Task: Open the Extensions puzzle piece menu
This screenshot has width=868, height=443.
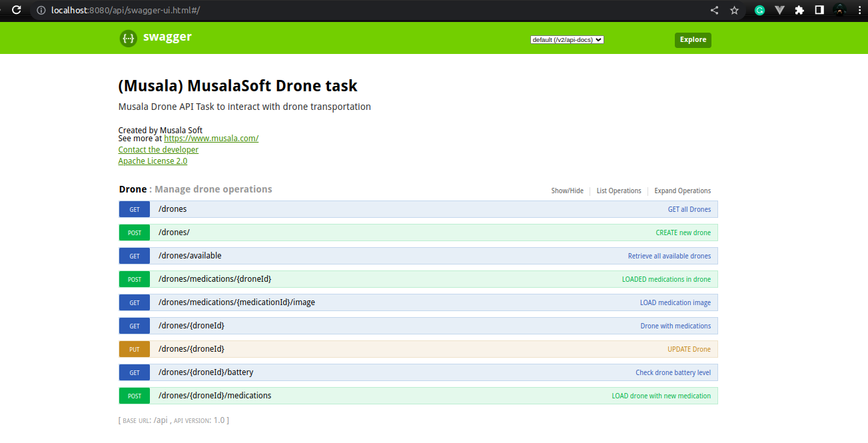Action: tap(799, 10)
